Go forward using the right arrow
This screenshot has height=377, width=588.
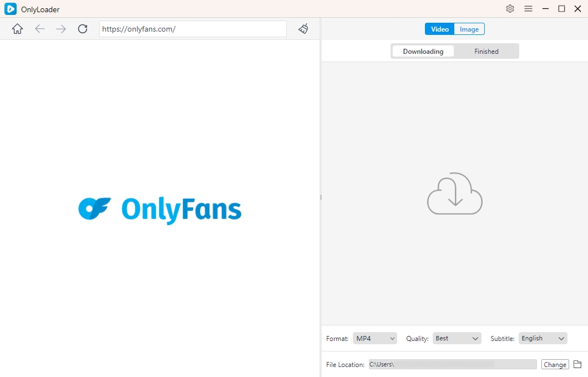(61, 29)
